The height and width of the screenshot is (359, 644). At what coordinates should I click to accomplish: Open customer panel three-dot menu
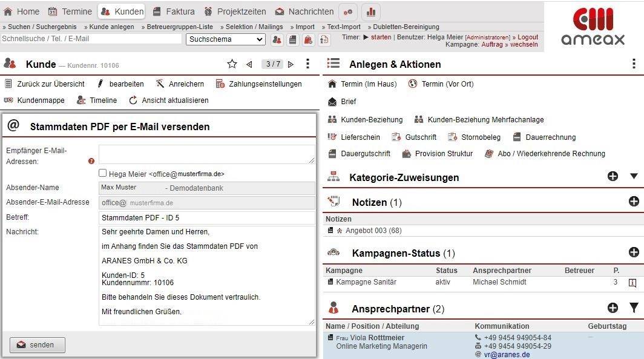pyautogui.click(x=308, y=64)
